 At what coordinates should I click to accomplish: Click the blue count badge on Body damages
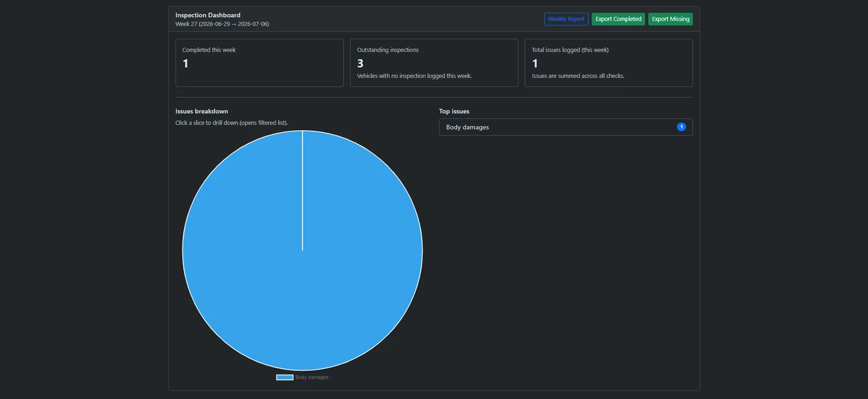click(681, 127)
